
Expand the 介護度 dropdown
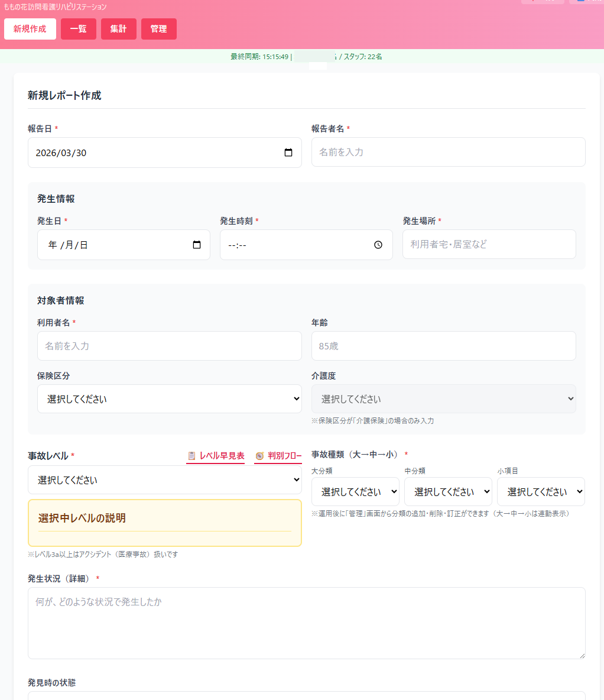pos(443,399)
